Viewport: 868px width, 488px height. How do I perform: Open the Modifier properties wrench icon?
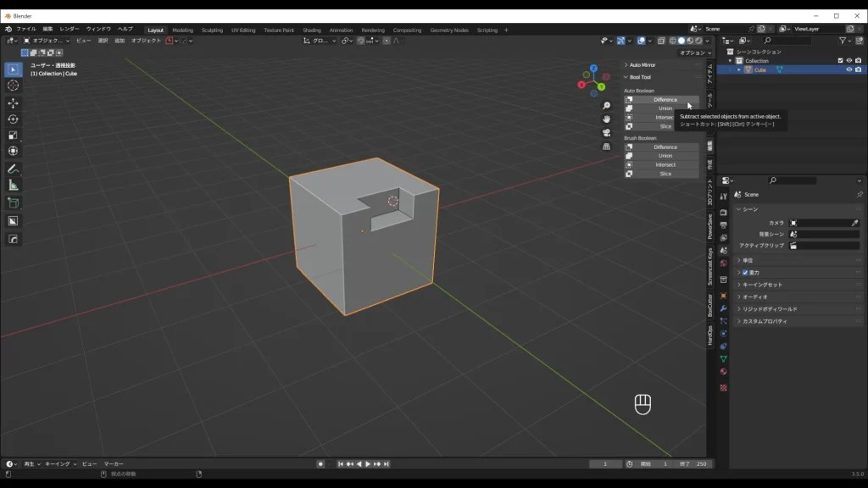point(724,308)
